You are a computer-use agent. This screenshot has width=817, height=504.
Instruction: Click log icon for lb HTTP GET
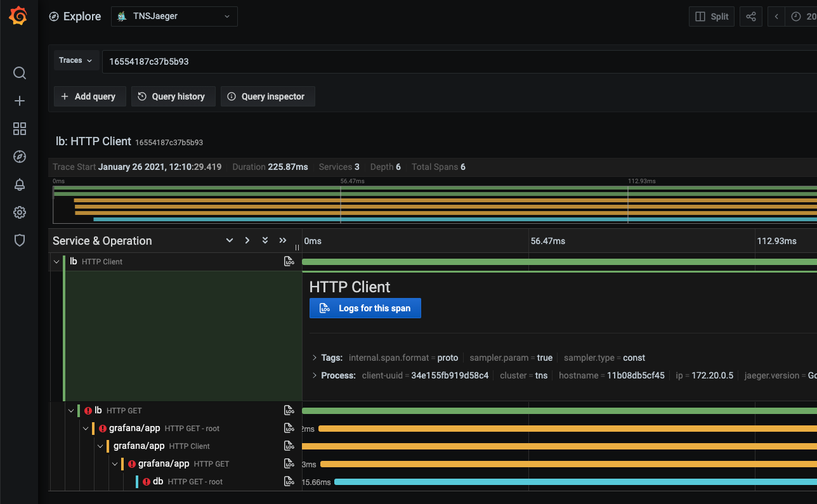tap(289, 411)
